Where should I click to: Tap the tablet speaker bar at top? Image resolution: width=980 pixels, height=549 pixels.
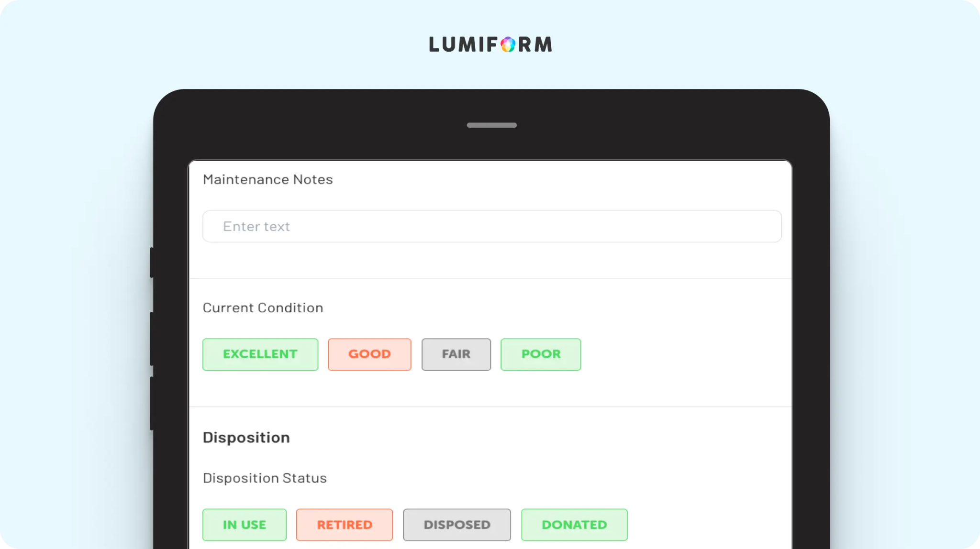pyautogui.click(x=491, y=125)
